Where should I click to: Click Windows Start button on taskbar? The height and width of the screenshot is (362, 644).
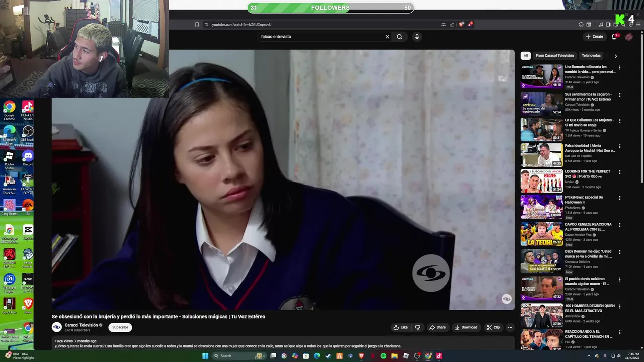(205, 356)
